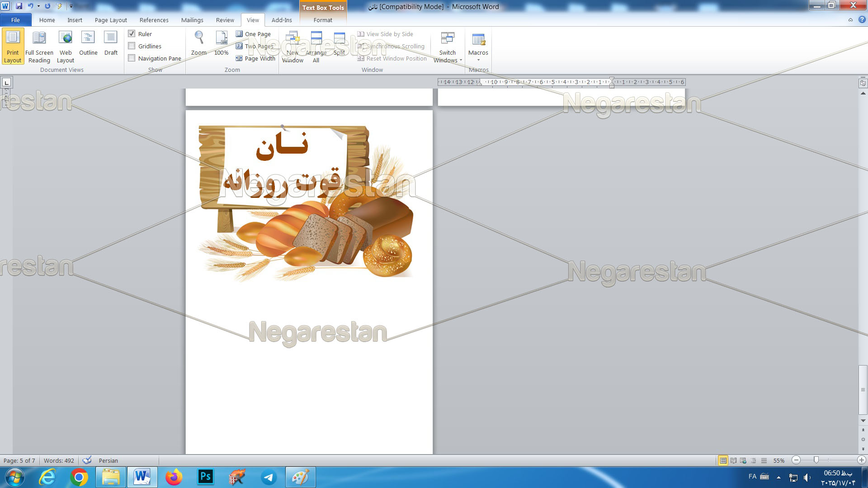868x488 pixels.
Task: Switch to Web Layout view
Action: click(x=66, y=47)
